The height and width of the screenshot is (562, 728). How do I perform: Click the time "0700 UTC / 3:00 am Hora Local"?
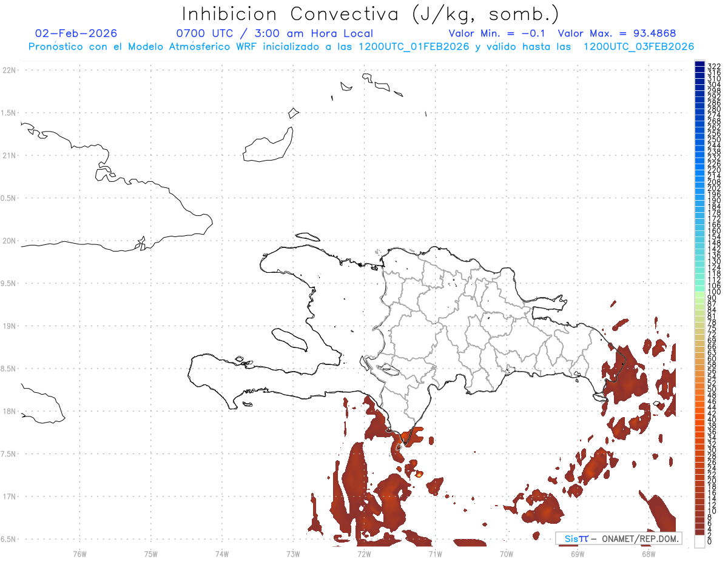[x=274, y=33]
